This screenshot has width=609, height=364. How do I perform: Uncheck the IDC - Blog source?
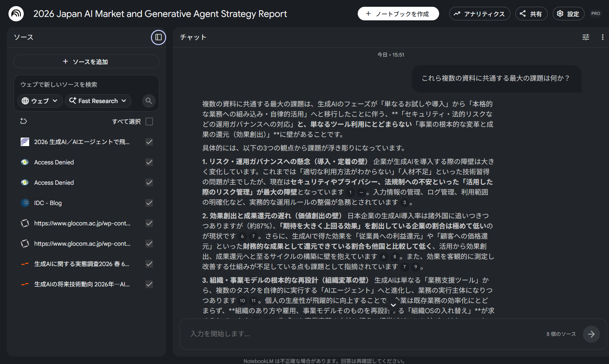(x=149, y=203)
